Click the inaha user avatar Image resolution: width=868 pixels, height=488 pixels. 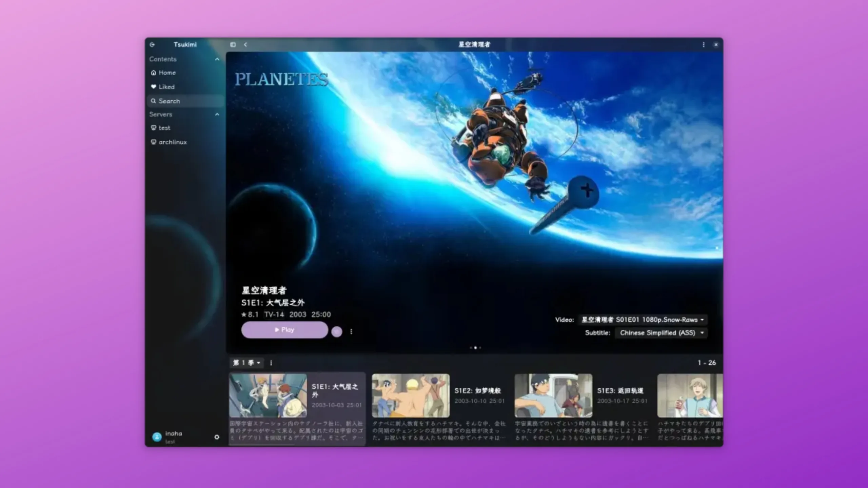157,437
